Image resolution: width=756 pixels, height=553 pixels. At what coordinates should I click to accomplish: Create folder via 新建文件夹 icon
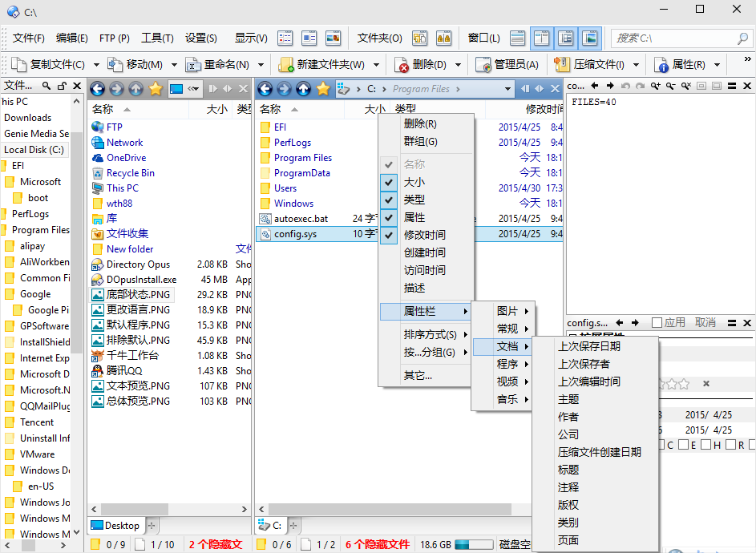pyautogui.click(x=285, y=64)
